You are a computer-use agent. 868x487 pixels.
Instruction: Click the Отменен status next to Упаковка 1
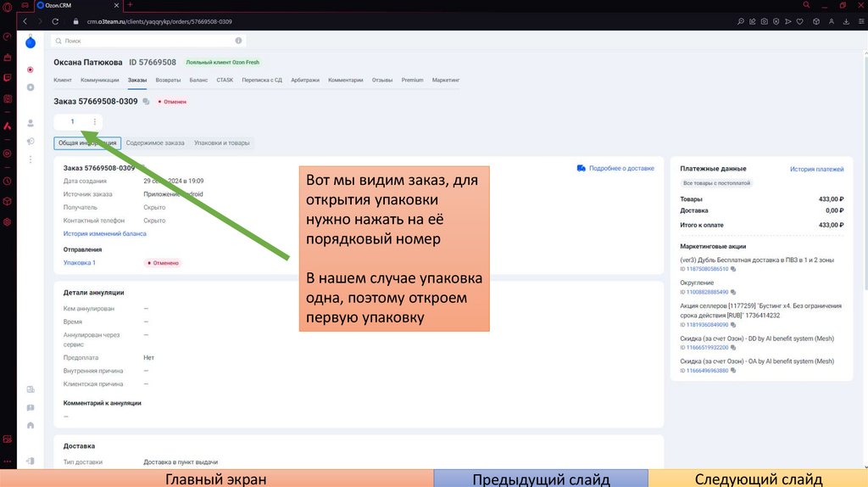pos(164,263)
